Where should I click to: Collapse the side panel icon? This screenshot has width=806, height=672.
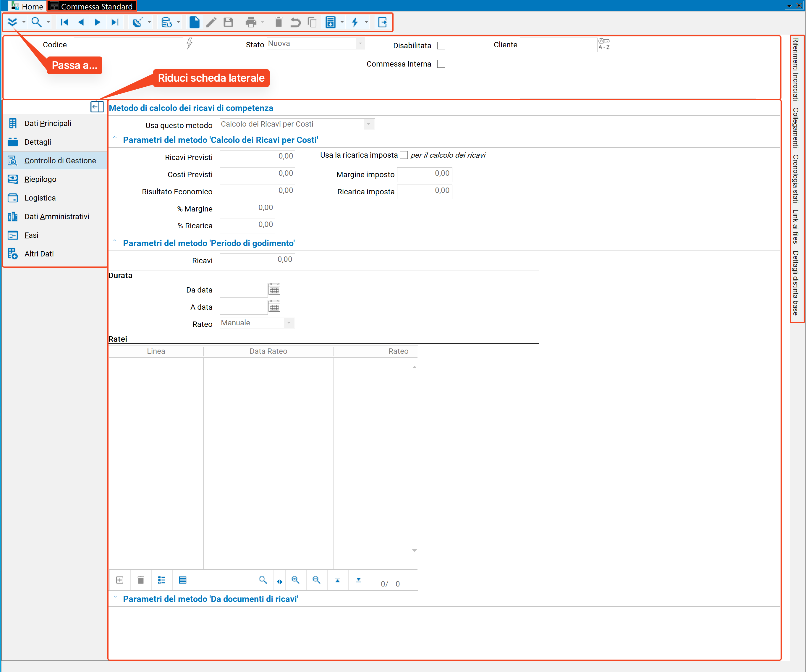pos(97,107)
